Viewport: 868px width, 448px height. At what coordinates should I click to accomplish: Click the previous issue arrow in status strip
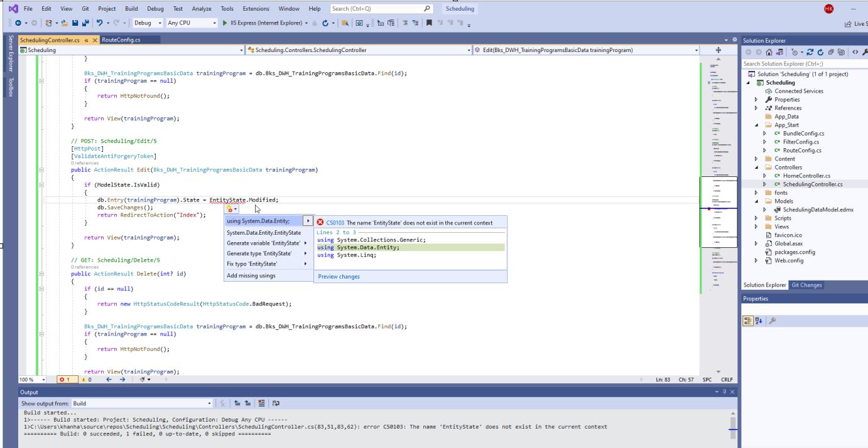109,380
